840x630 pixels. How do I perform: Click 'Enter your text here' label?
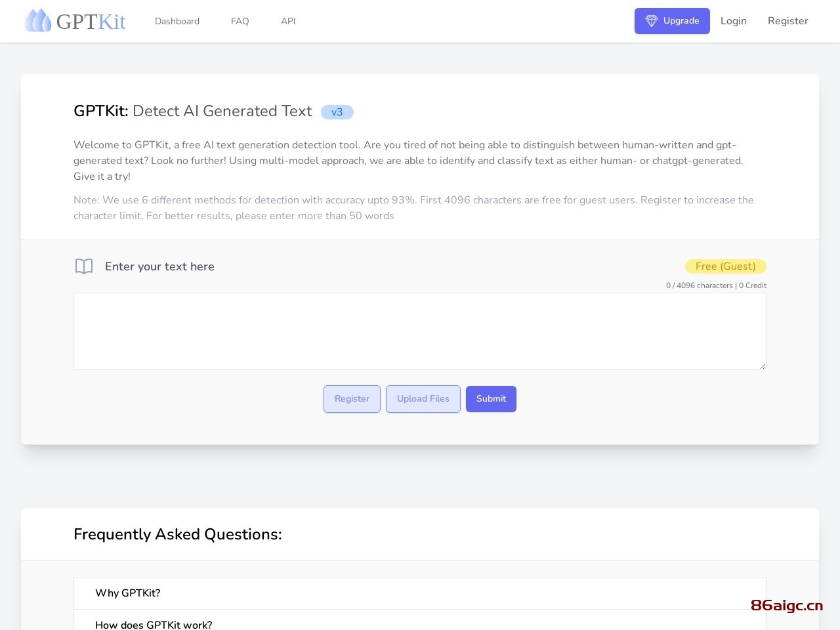(159, 266)
